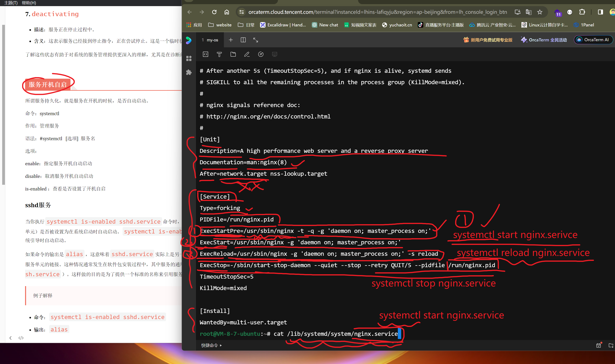
Task: Expand terminal to fullscreen
Action: pyautogui.click(x=256, y=40)
